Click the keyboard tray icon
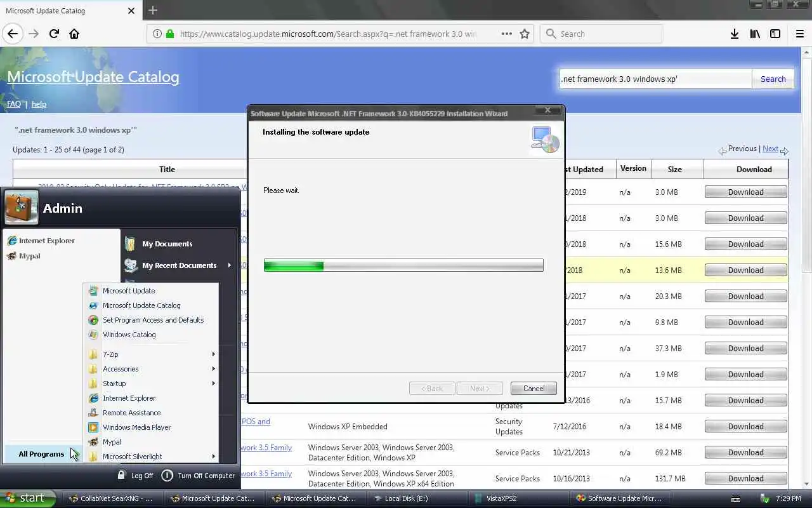812x508 pixels. [x=735, y=498]
